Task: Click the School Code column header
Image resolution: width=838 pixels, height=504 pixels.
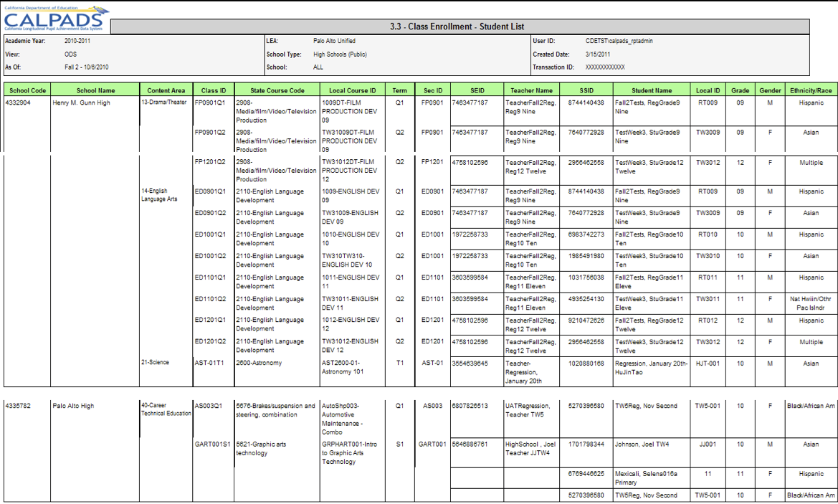Action: 27,90
